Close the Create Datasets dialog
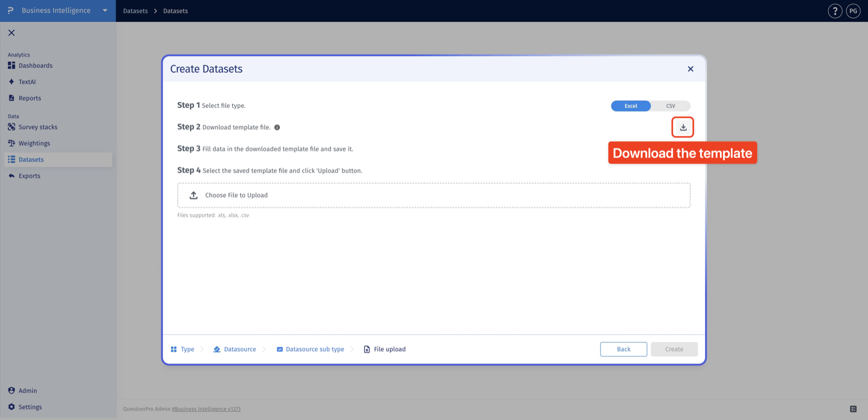 click(691, 69)
